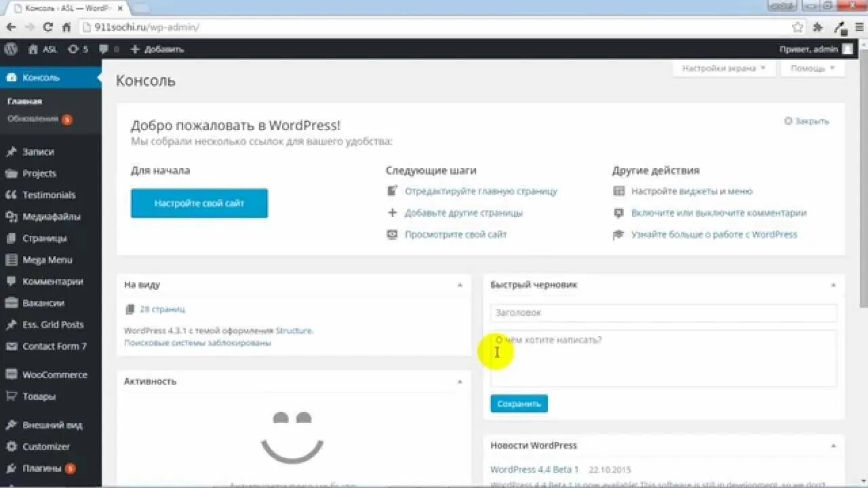Collapse the На виду widget
868x488 pixels.
460,285
